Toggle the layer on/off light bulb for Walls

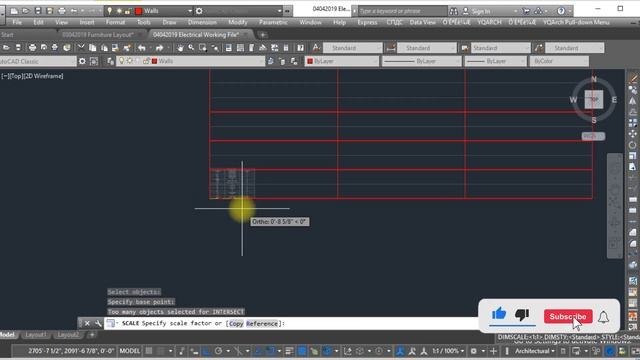pyautogui.click(x=121, y=61)
